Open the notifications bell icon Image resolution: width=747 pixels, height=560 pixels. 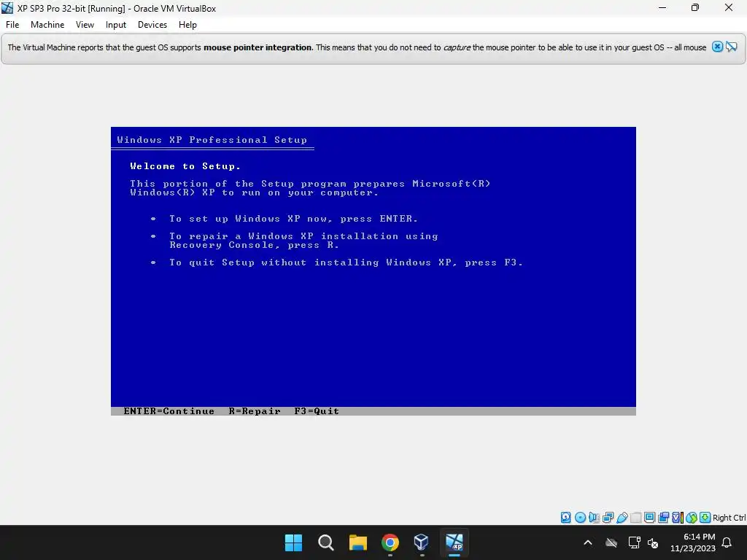point(727,542)
